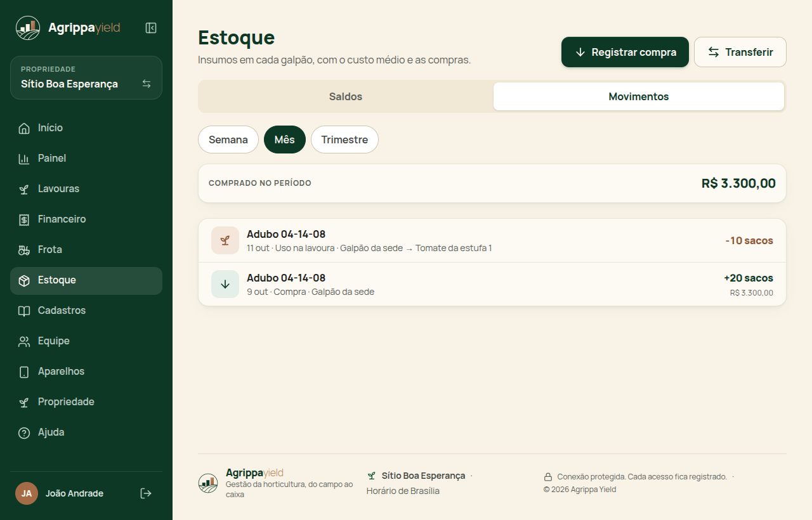Open the Adubo 04-14-08 purchase movement row

[492, 284]
